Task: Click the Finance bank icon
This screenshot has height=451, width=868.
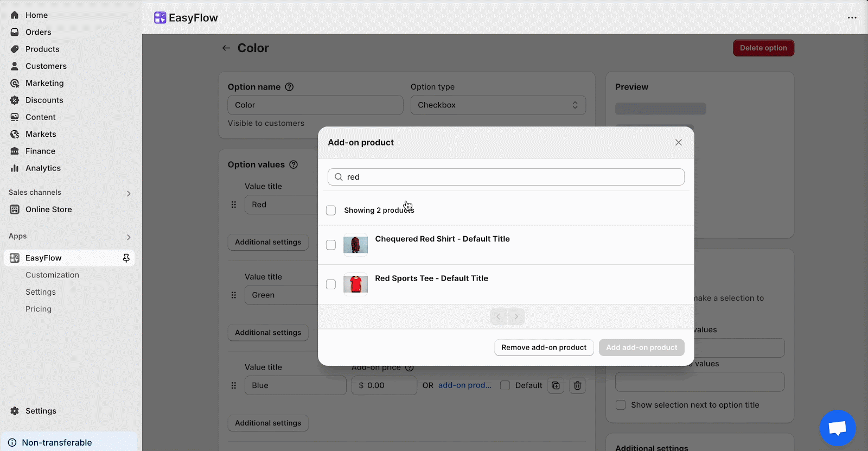Action: (15, 151)
